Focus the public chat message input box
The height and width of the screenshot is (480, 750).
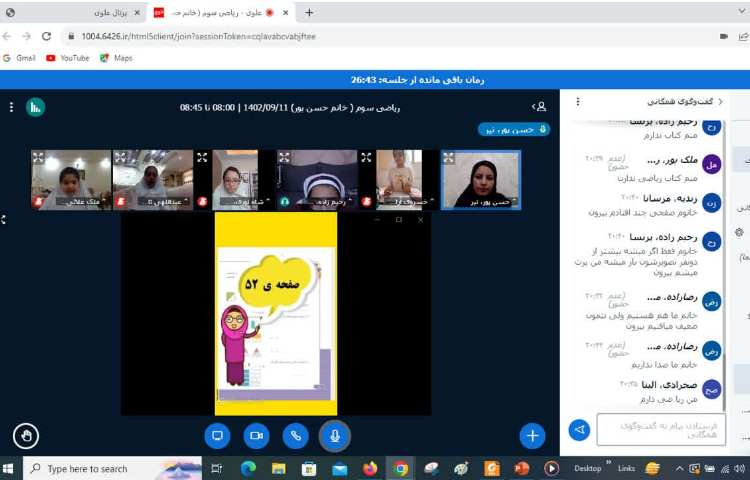pyautogui.click(x=661, y=429)
